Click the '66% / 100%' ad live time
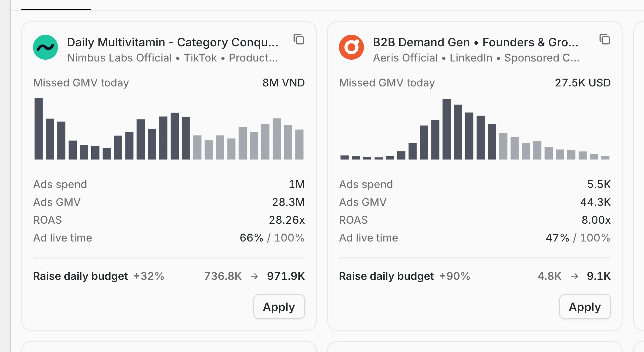This screenshot has width=644, height=352. (x=272, y=238)
